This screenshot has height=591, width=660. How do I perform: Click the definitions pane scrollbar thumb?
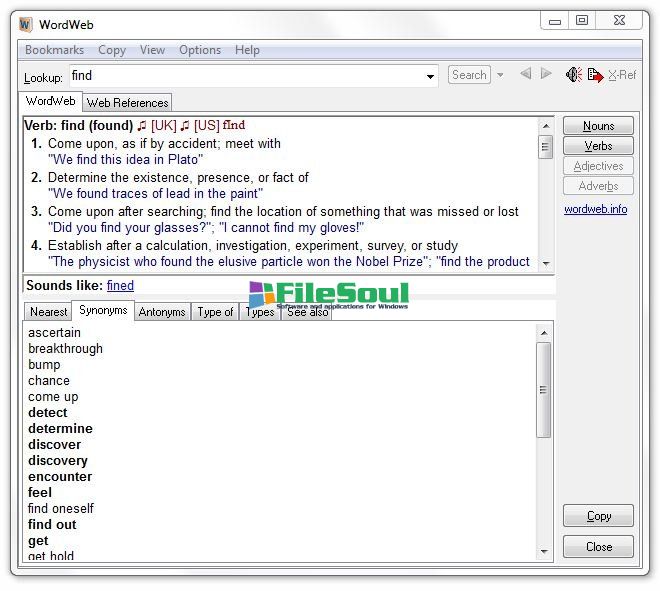(546, 146)
